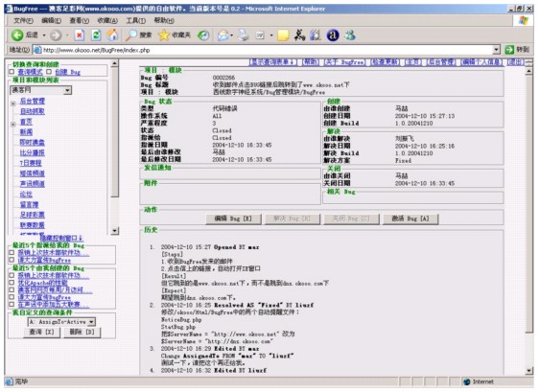This screenshot has height=392, width=539.
Task: Click the 查询 [X] button
Action: (x=41, y=333)
